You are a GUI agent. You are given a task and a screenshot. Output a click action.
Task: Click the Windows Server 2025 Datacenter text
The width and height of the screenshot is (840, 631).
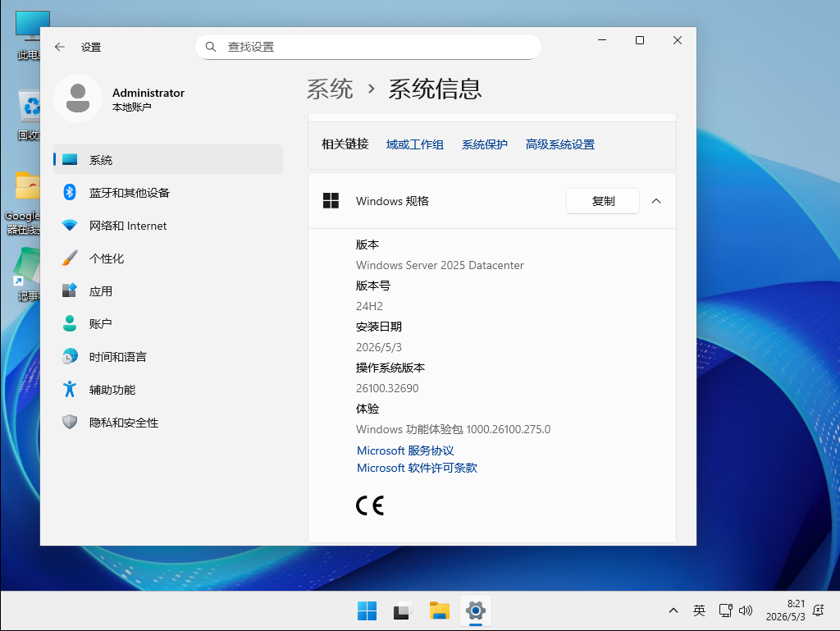pyautogui.click(x=440, y=265)
